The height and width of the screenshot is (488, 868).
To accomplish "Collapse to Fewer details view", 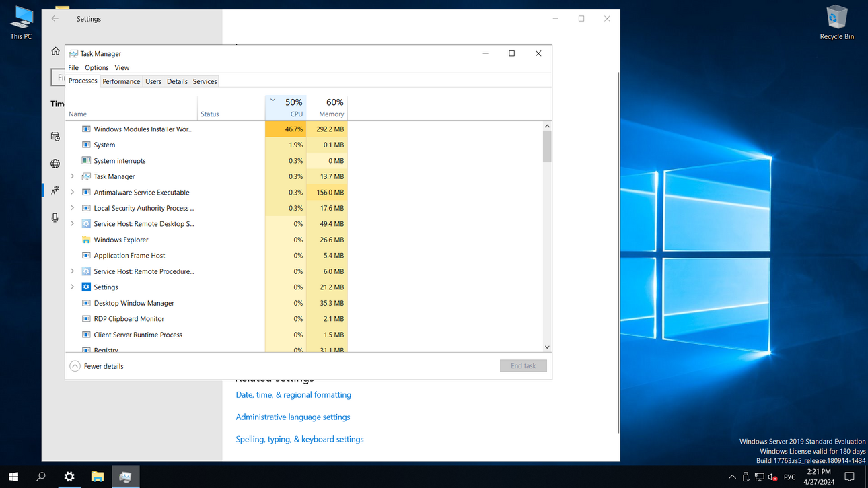I will coord(96,366).
